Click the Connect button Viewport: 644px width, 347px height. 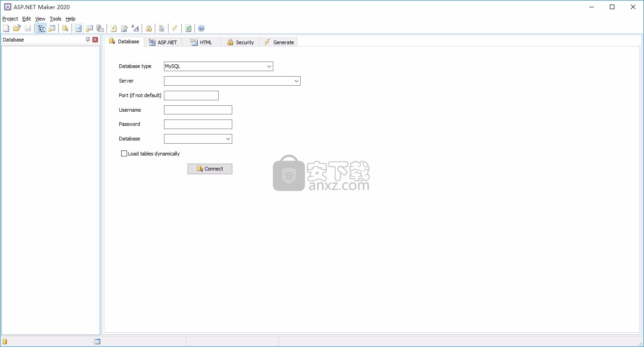[210, 169]
